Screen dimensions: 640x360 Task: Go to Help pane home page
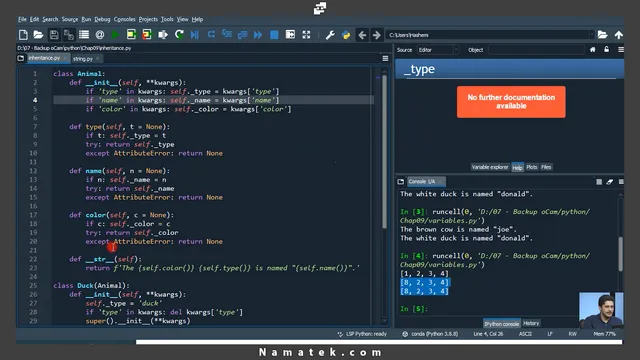click(x=593, y=49)
